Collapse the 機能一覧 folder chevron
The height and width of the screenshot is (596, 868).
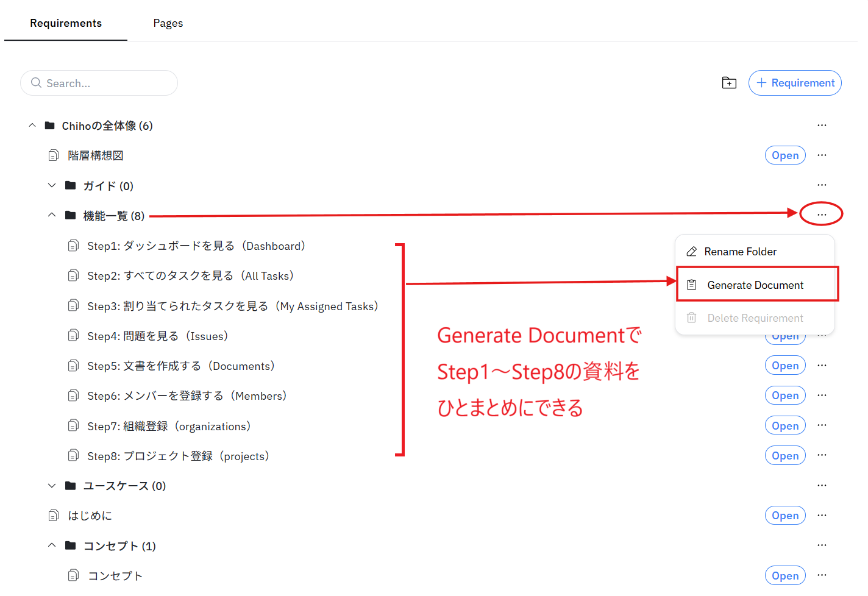pos(52,215)
